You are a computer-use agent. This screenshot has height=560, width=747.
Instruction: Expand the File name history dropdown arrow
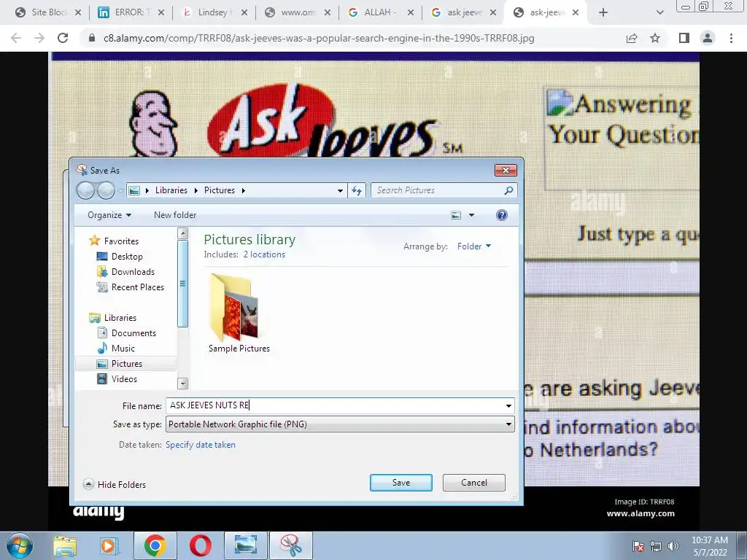(508, 405)
